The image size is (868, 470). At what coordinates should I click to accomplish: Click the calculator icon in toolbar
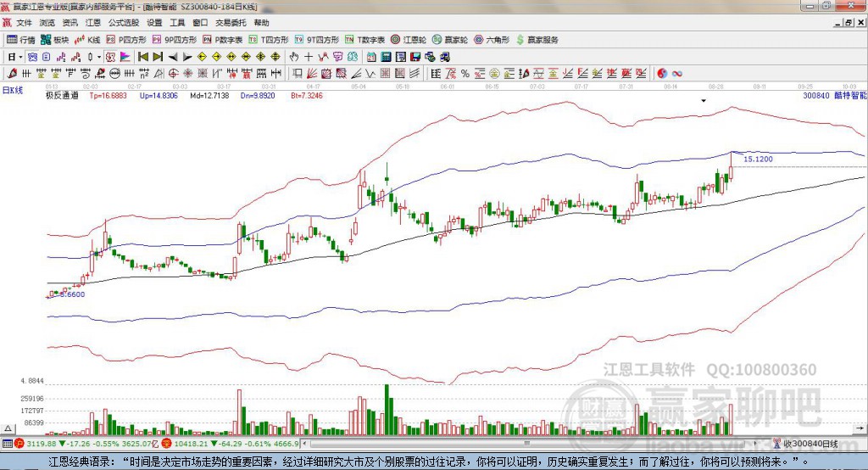click(x=386, y=57)
